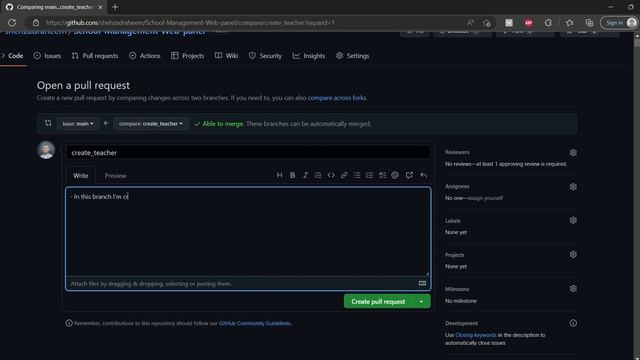Add page to favorites star icon
This screenshot has height=360, width=640.
pos(487,23)
